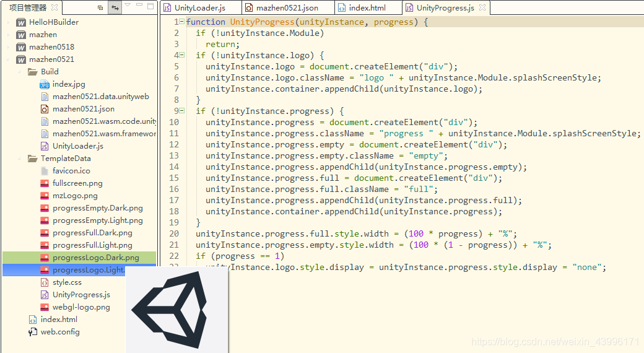Click the favicon.ico file icon
This screenshot has width=644, height=353.
(45, 170)
